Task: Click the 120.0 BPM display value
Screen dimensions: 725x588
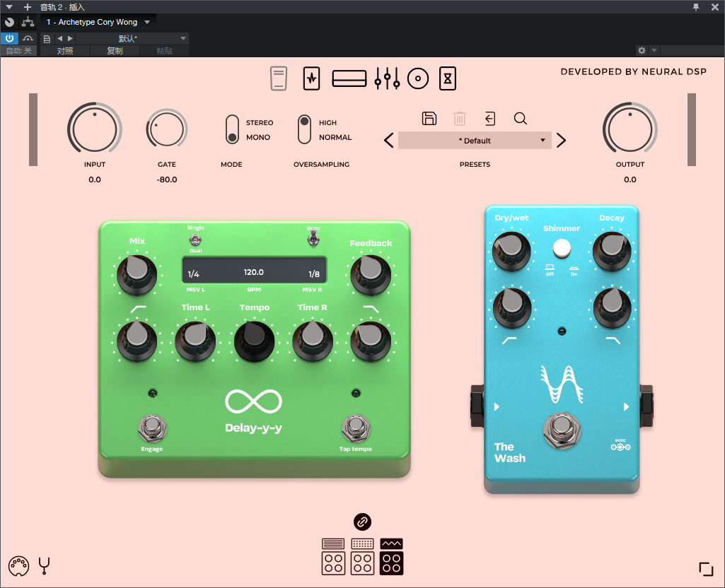Action: pos(254,272)
